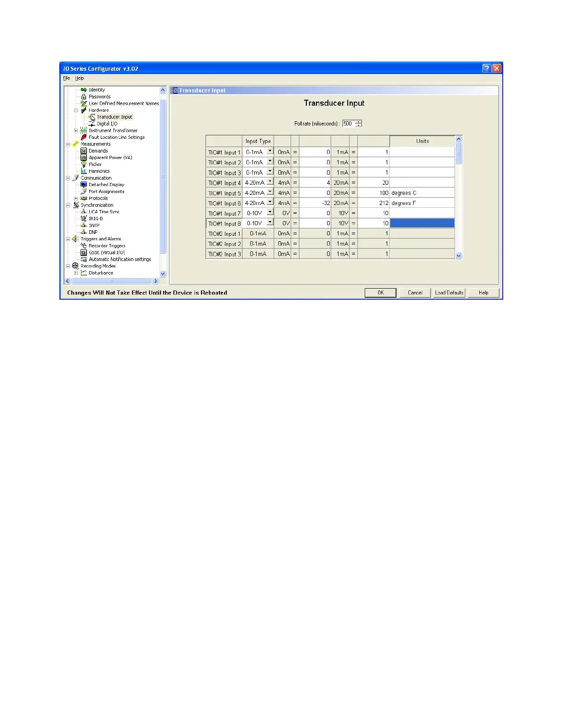The height and width of the screenshot is (728, 563).
Task: Click the Load Defaults button
Action: [x=449, y=293]
